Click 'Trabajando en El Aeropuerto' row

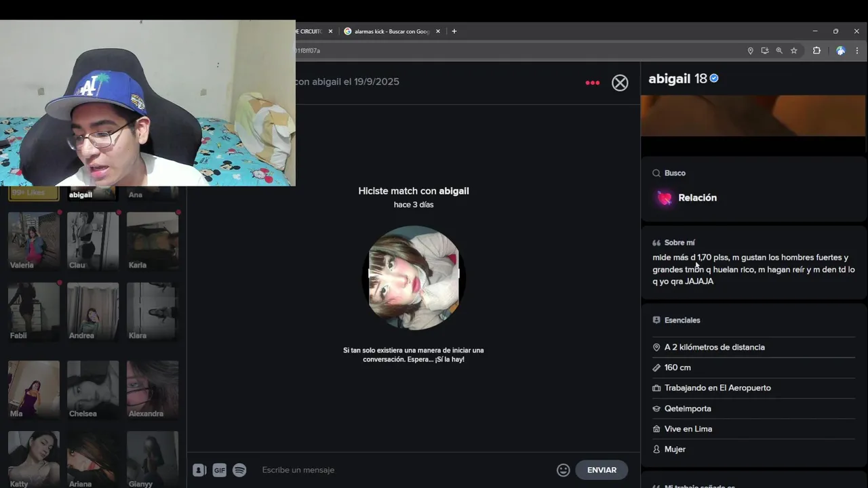[753, 388]
